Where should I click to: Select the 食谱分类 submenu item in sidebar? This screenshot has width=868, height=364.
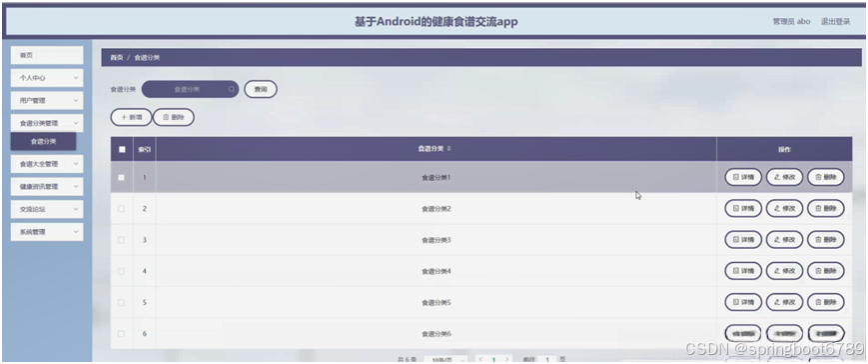pos(43,141)
